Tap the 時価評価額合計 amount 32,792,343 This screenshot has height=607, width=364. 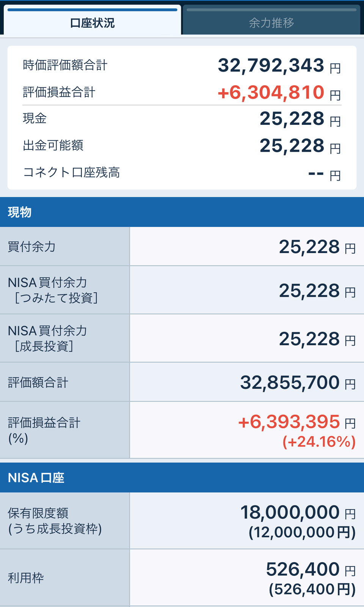[x=271, y=65]
